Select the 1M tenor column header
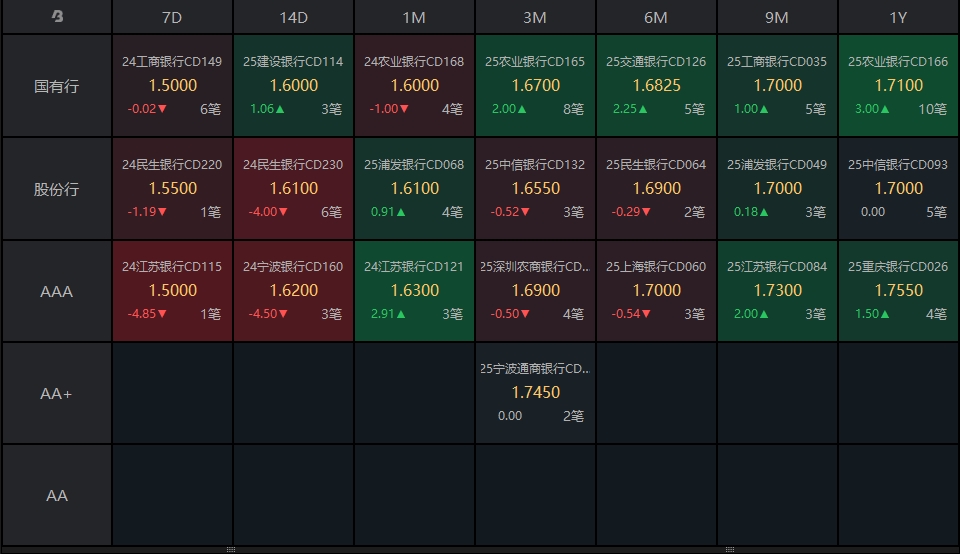The height and width of the screenshot is (554, 960). [x=414, y=17]
